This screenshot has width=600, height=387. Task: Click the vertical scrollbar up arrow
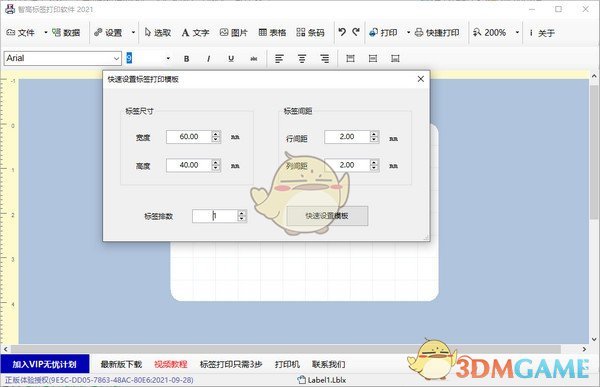tap(594, 76)
